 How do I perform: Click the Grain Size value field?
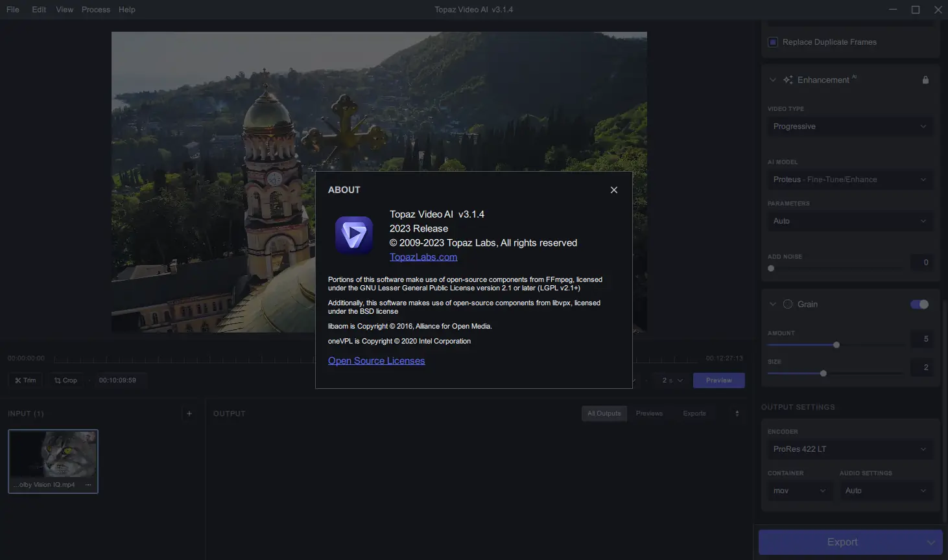922,367
